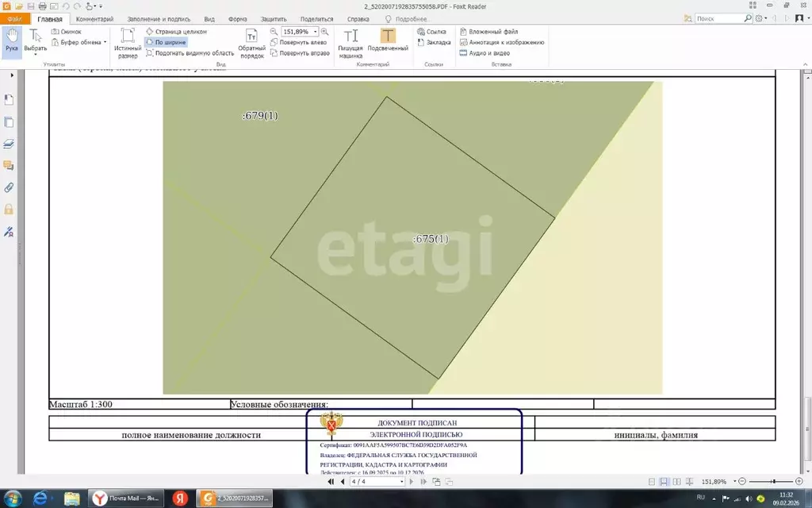
Task: Open the page number dropdown in status bar
Action: (x=402, y=482)
